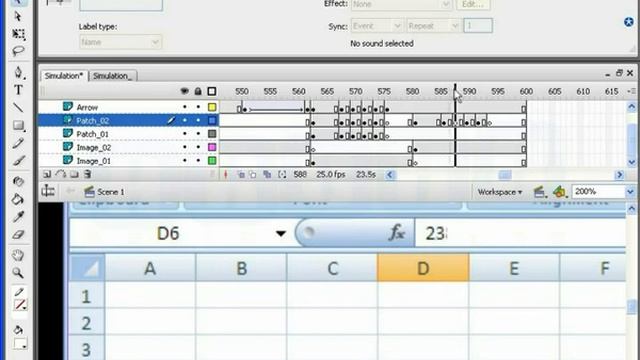Select the Ink Bottle tool
Viewport: 640px width, 360px height.
[x=18, y=181]
